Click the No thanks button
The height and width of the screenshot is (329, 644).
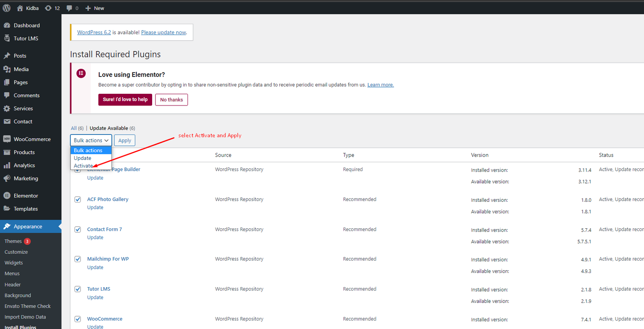(171, 100)
